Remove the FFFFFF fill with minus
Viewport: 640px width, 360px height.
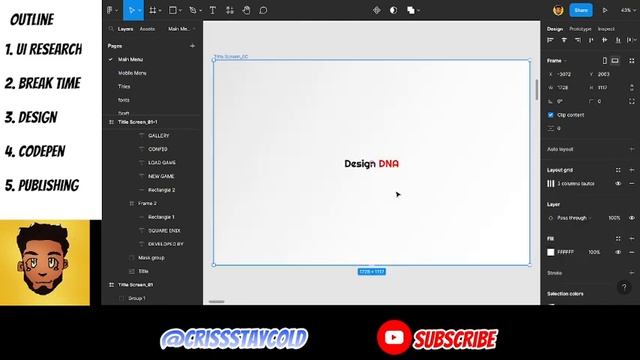[632, 252]
